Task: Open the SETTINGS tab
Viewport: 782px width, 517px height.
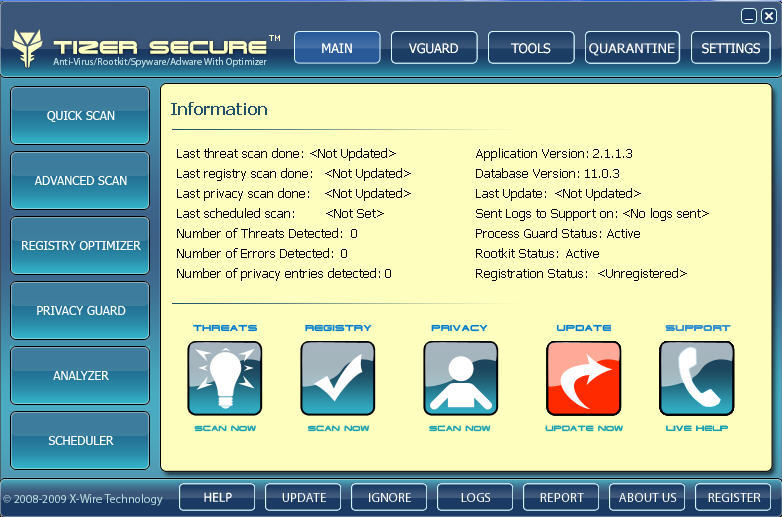Action: click(731, 48)
